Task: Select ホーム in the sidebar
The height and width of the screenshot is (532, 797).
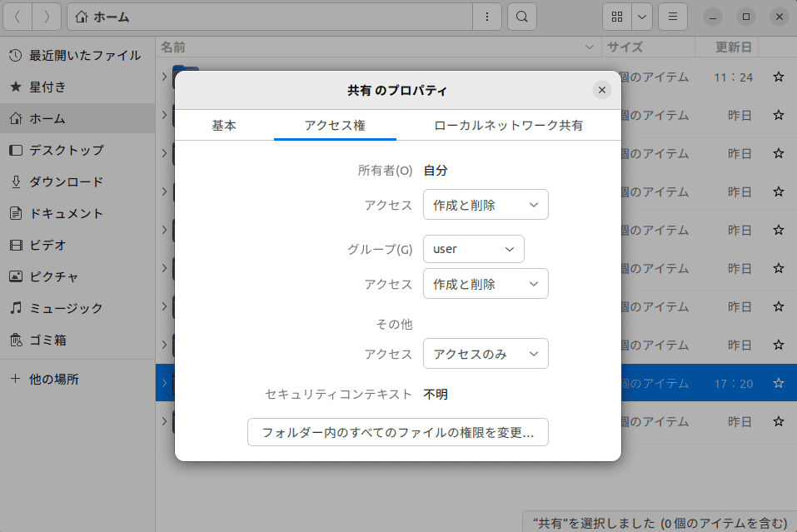Action: click(x=77, y=118)
